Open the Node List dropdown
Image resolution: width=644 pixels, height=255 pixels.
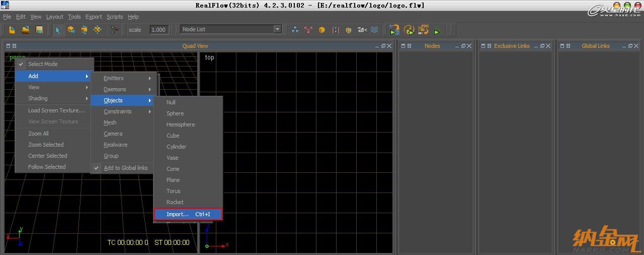231,29
